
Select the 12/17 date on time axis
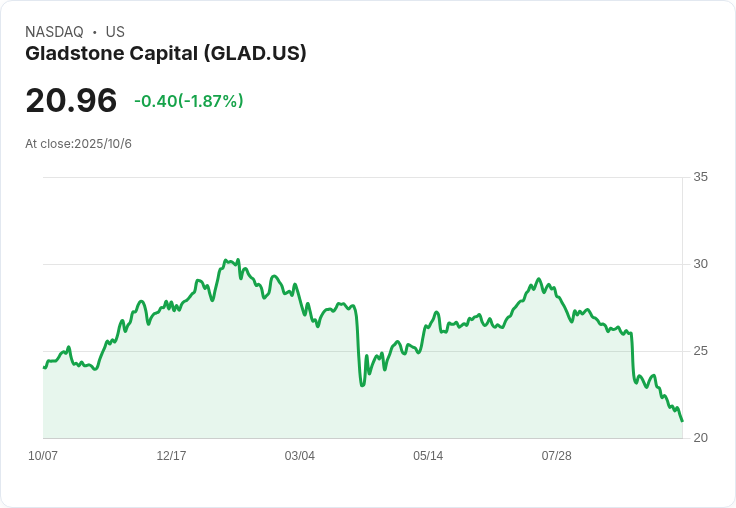click(171, 456)
